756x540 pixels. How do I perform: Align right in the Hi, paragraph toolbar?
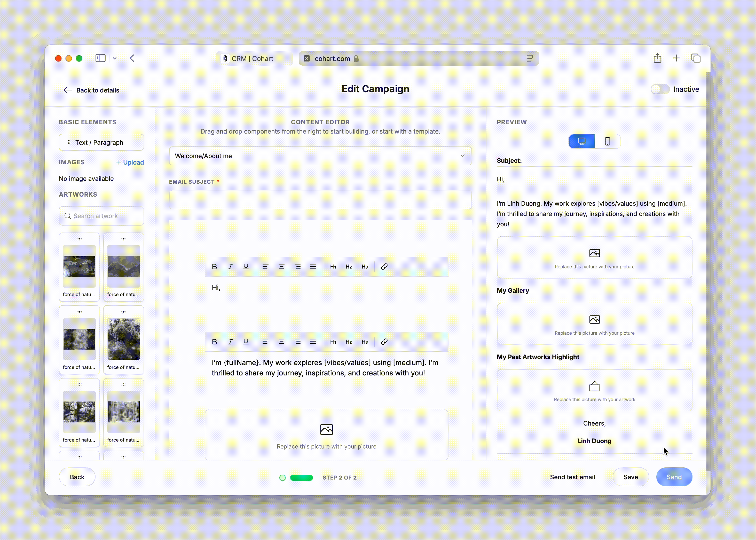pos(297,267)
